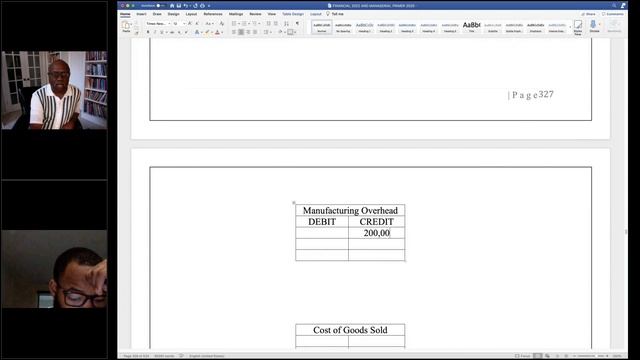Align text to the right
The image size is (640, 360).
coord(248,32)
